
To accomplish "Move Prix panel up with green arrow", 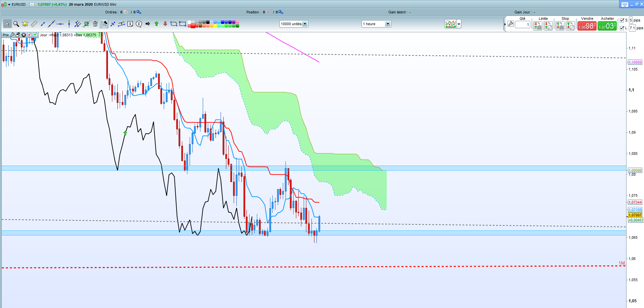I will click(x=35, y=35).
